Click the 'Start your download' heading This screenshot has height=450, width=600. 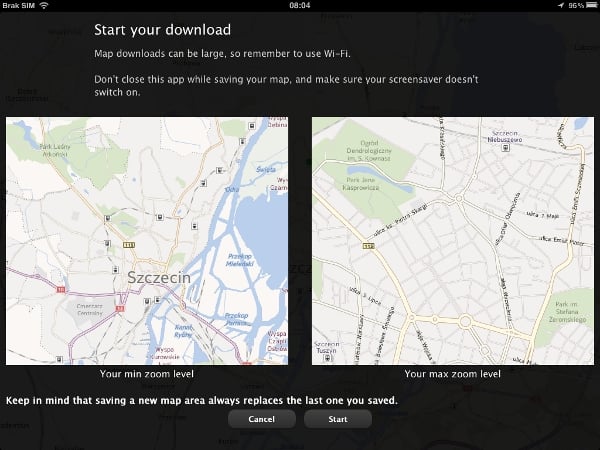[x=163, y=30]
